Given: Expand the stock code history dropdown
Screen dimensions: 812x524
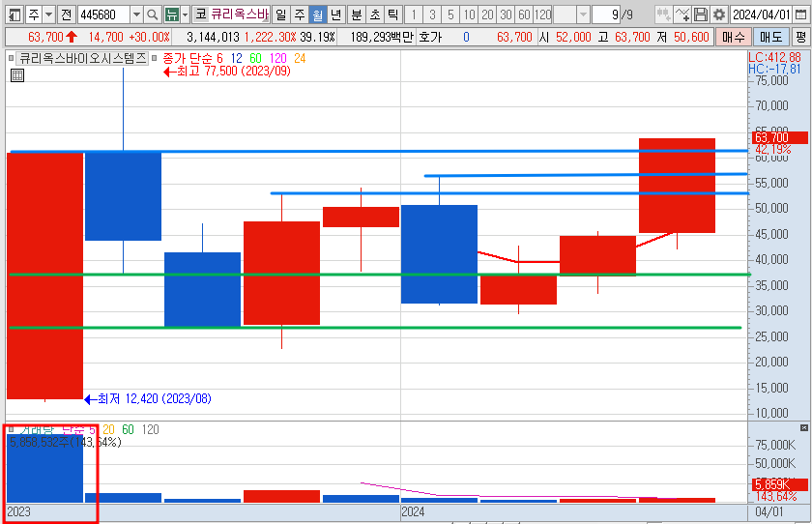Looking at the screenshot, I should pos(136,15).
